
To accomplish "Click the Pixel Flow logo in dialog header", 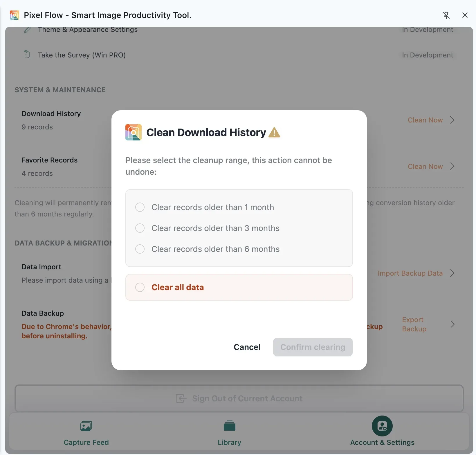I will pos(134,132).
